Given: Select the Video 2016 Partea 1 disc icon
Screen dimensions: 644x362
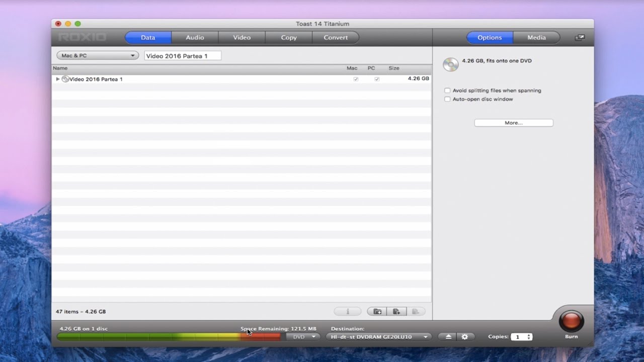Looking at the screenshot, I should 65,79.
